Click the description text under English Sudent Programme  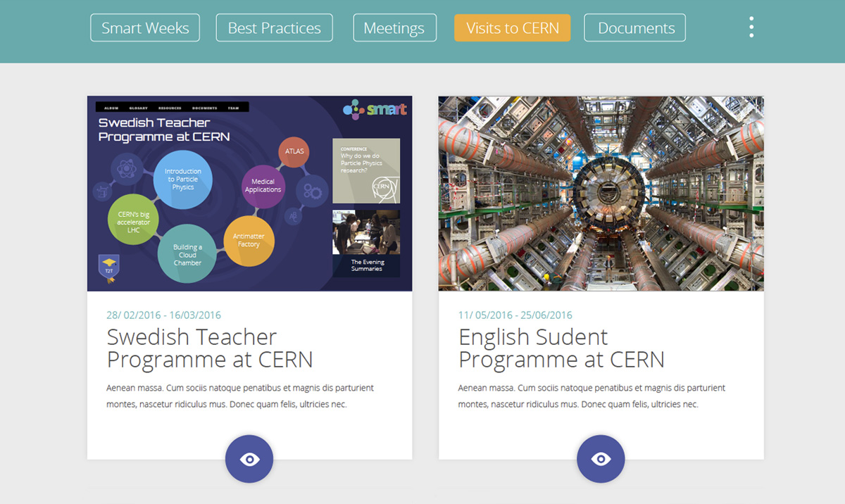(591, 396)
